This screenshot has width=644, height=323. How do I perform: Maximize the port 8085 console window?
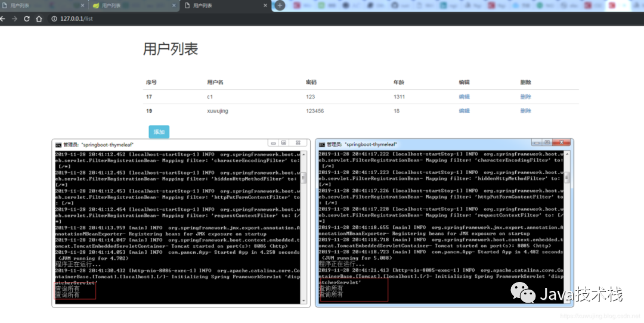pos(547,142)
